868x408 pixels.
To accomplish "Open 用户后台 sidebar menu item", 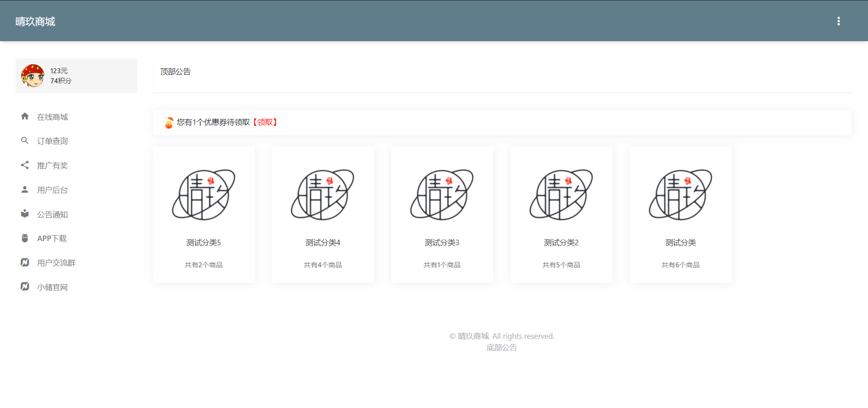I will coord(52,190).
